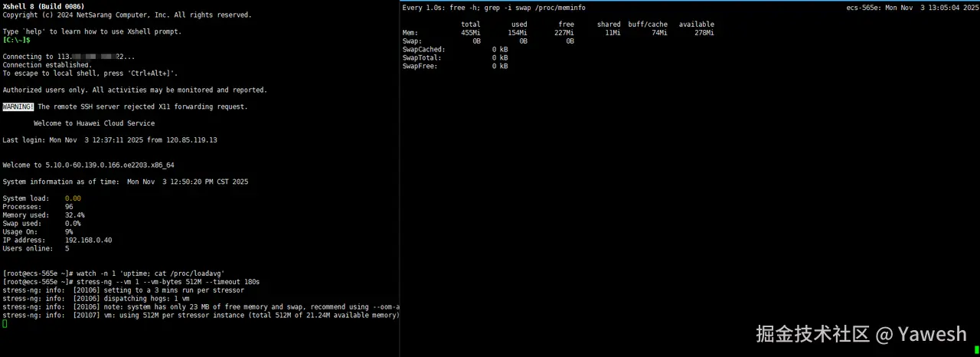Click the Mem total value 455Mi
980x357 pixels.
[471, 33]
